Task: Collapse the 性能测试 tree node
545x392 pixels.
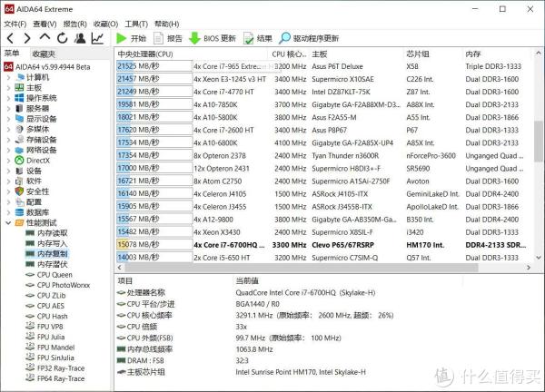Action: tap(8, 222)
